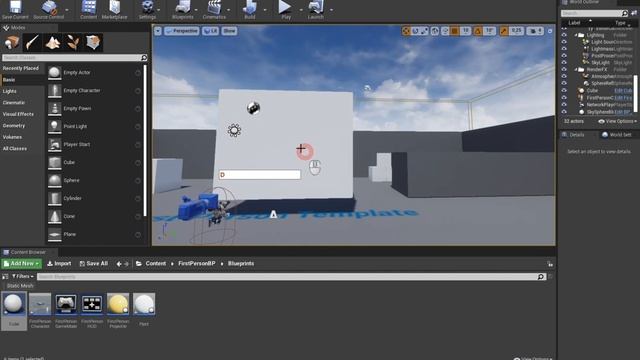
Task: Open the camera speed setting
Action: coord(535,31)
